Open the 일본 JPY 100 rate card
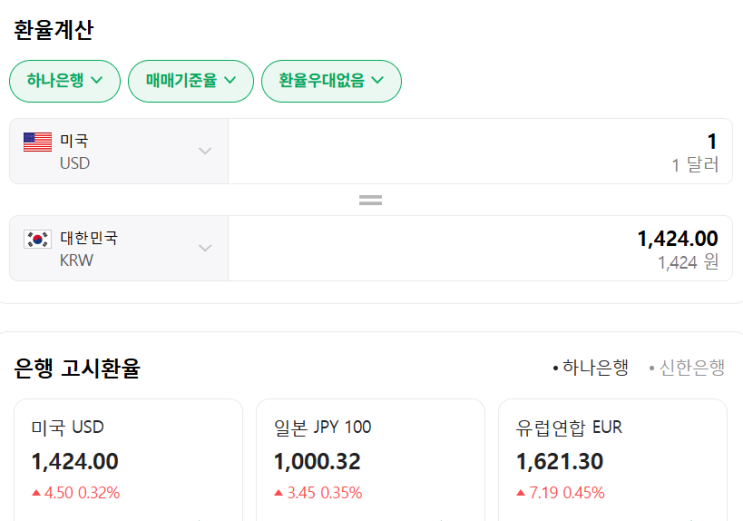Screen dimensions: 743x521 pyautogui.click(x=370, y=460)
